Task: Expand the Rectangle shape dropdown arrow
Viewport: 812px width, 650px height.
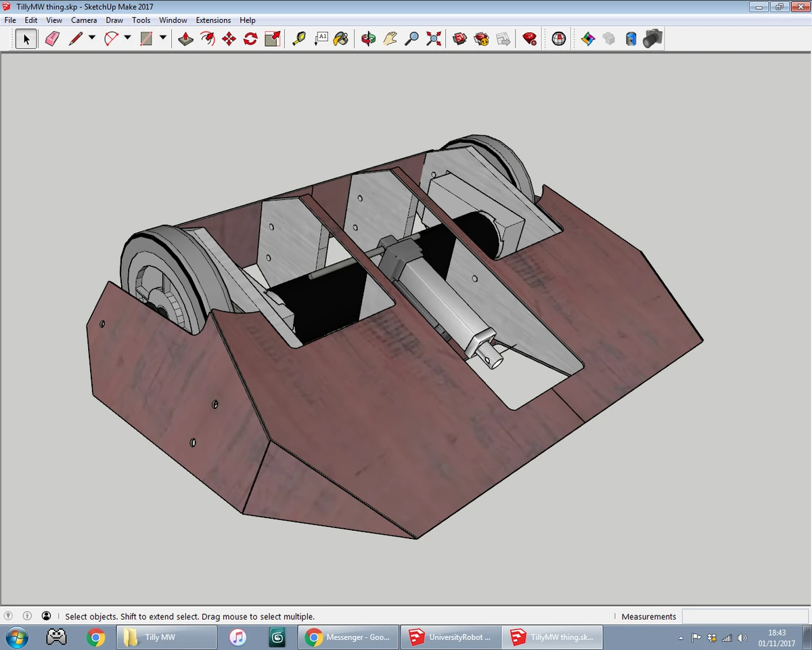Action: [163, 39]
